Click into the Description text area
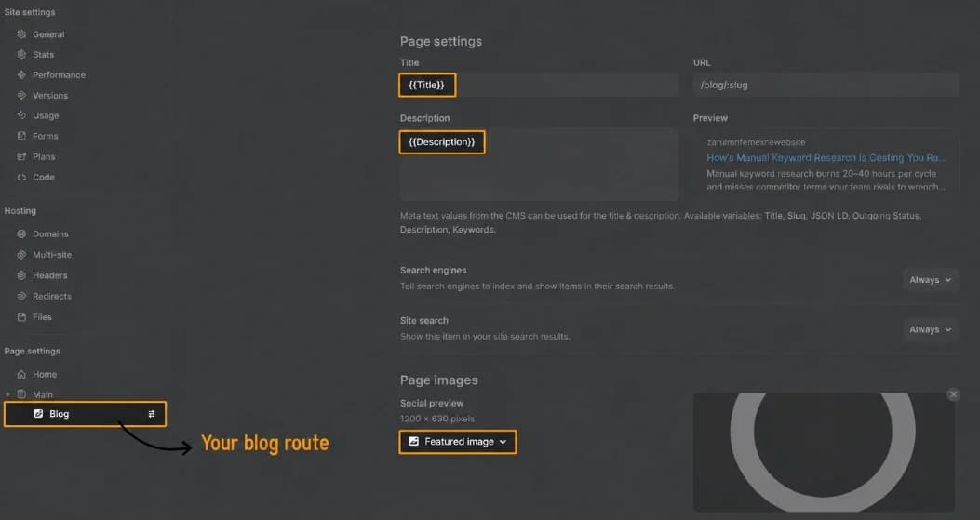The height and width of the screenshot is (520, 980). [x=539, y=165]
